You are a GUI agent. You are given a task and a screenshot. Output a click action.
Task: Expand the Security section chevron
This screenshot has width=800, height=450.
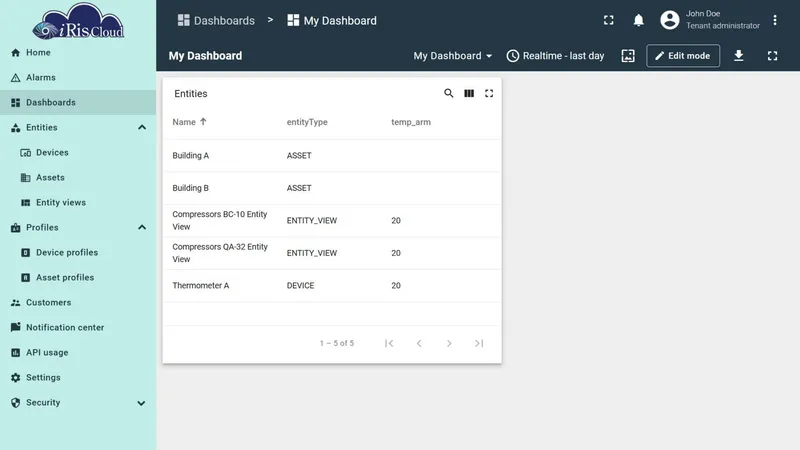click(x=141, y=403)
